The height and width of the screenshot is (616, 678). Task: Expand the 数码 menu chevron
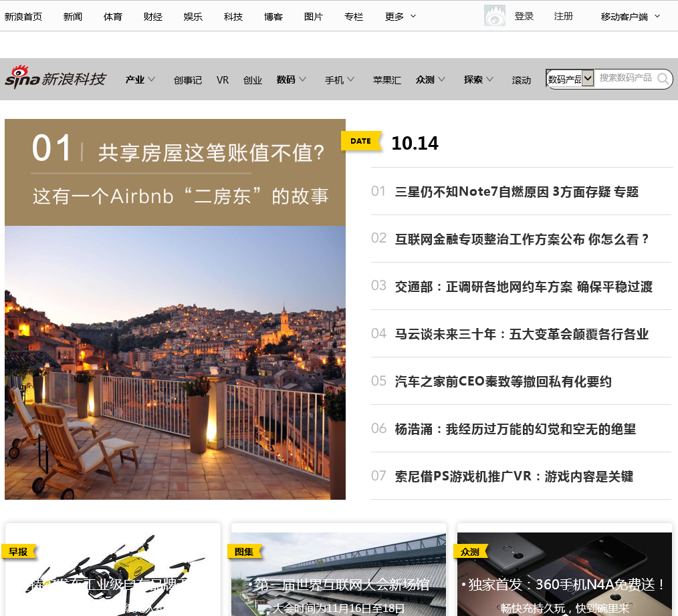tap(303, 80)
